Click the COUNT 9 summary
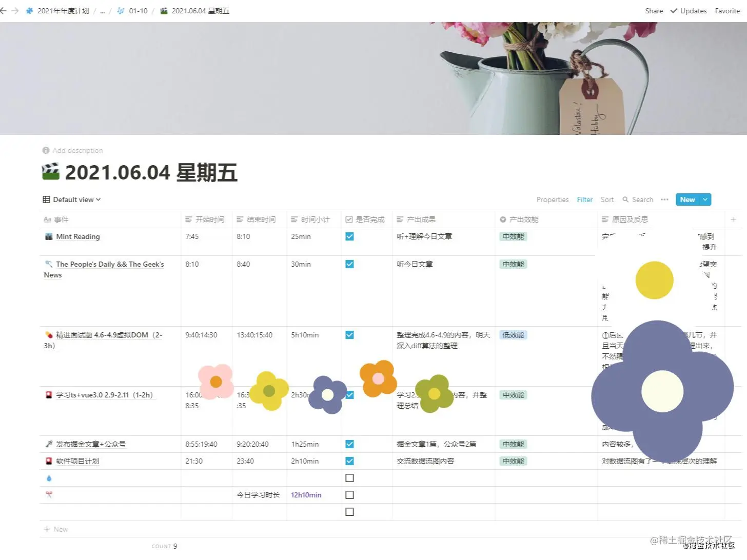Viewport: 747px width, 560px height. pos(164,546)
